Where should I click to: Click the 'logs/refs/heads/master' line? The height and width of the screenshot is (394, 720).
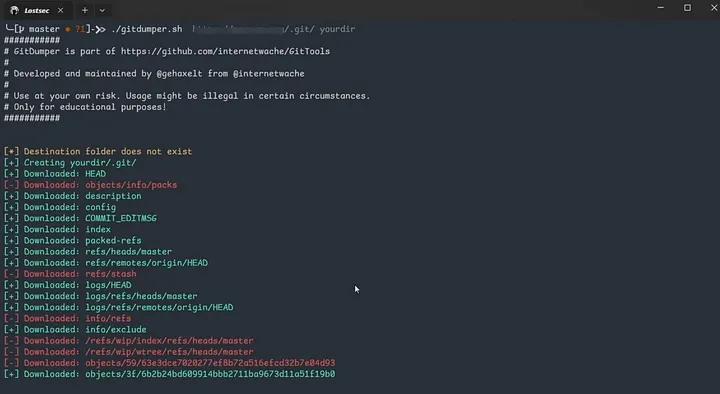(101, 296)
